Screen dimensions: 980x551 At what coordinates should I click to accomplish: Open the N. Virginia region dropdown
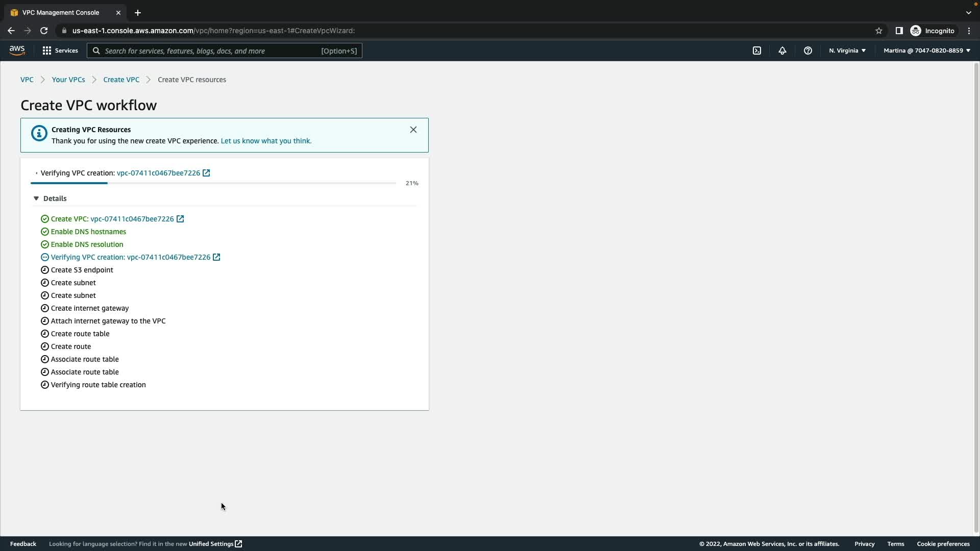847,51
